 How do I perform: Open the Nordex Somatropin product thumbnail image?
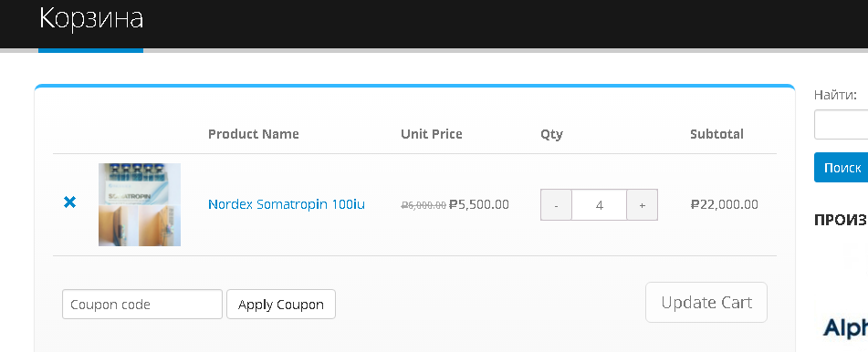coord(140,204)
